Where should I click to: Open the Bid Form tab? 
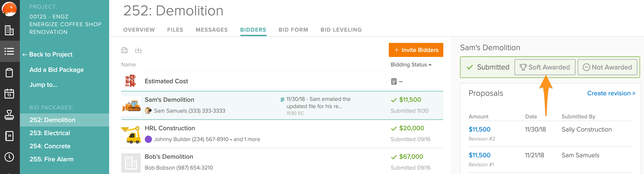(293, 30)
